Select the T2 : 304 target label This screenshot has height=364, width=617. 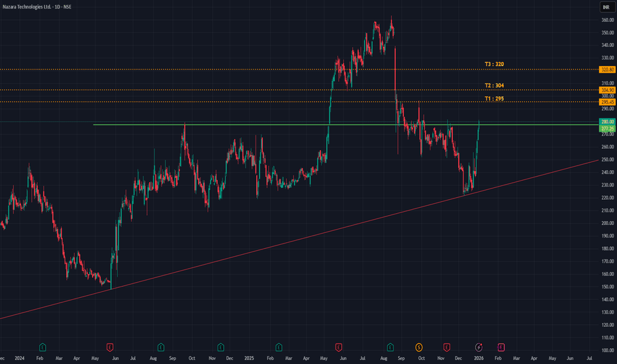tap(495, 85)
